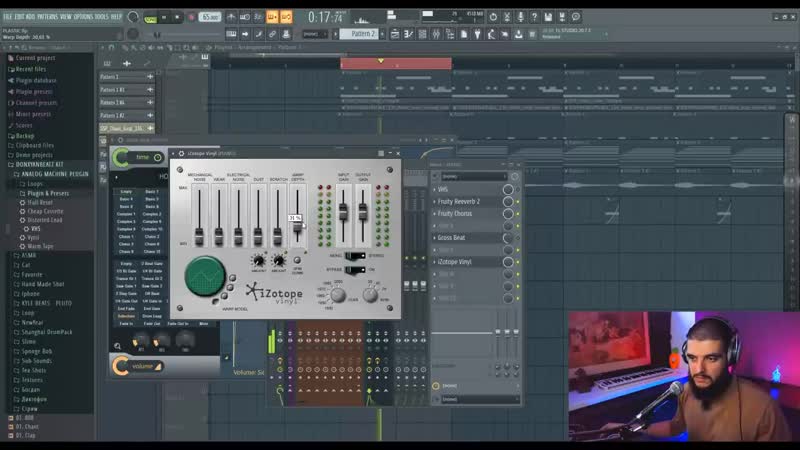The width and height of the screenshot is (800, 450).
Task: Toggle the Fruity Reeverb 2 enable knob
Action: click(x=508, y=202)
